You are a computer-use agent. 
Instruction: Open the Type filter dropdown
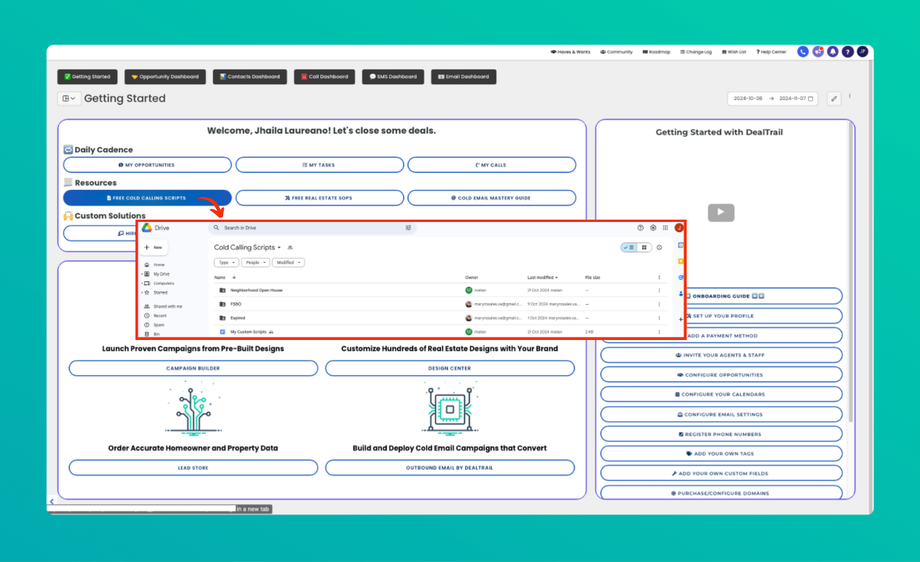(226, 263)
